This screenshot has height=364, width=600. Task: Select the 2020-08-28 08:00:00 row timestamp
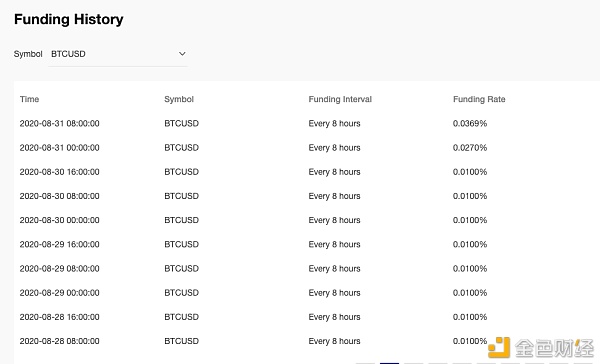pyautogui.click(x=59, y=341)
